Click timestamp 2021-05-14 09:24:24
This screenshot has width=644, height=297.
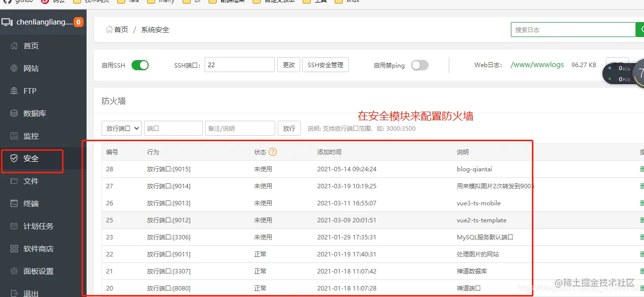(347, 169)
